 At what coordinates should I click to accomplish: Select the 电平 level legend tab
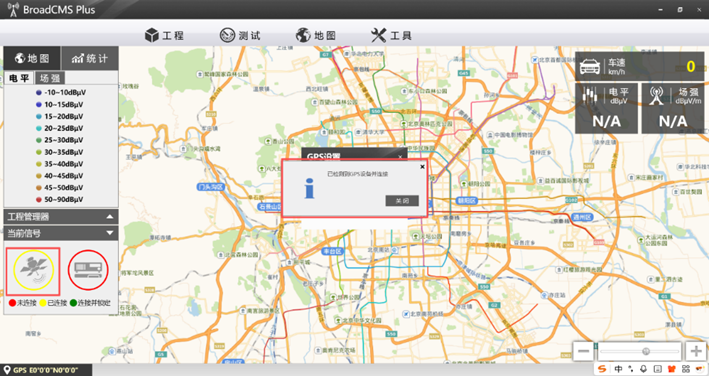click(19, 78)
